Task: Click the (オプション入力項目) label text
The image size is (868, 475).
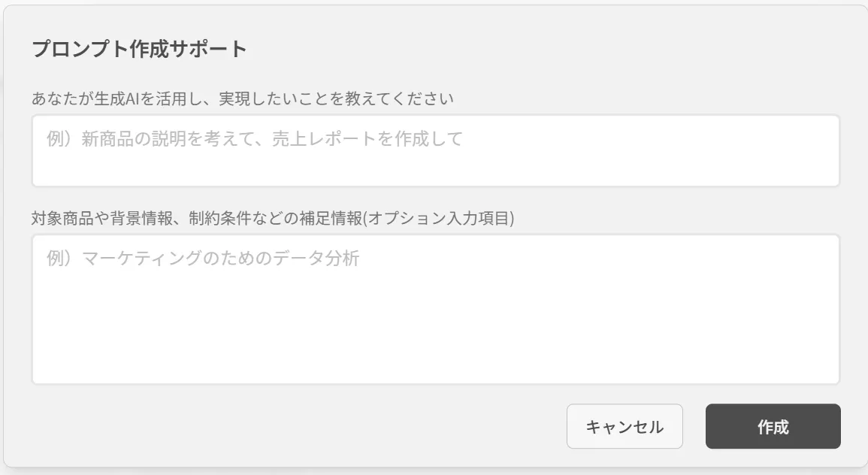Action: pyautogui.click(x=439, y=219)
